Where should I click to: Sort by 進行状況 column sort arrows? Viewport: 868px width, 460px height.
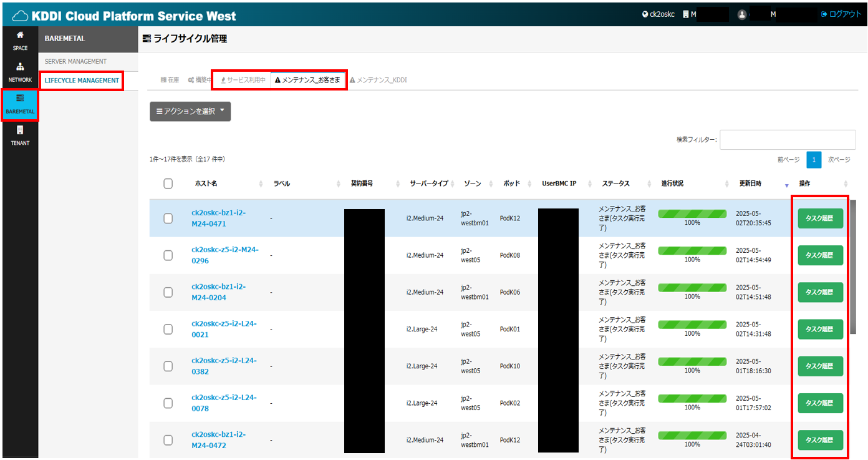click(x=727, y=184)
